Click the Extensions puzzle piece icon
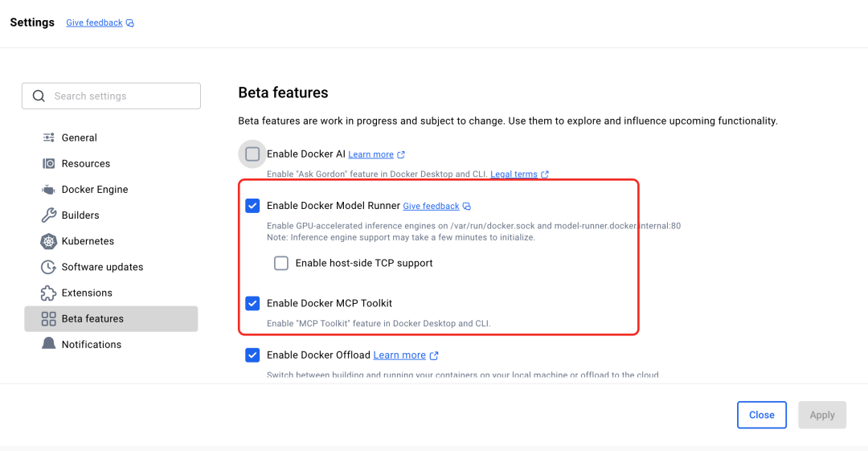Screen dimensions: 868x451 pyautogui.click(x=48, y=293)
